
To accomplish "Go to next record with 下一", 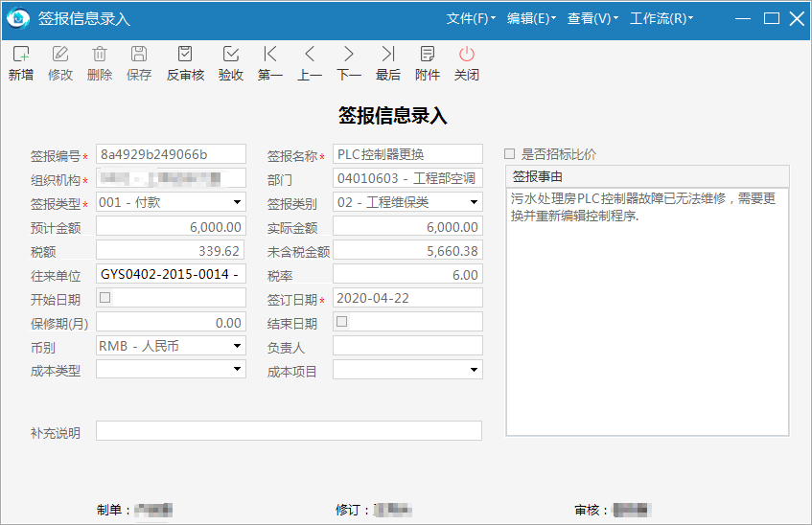I will pyautogui.click(x=349, y=54).
